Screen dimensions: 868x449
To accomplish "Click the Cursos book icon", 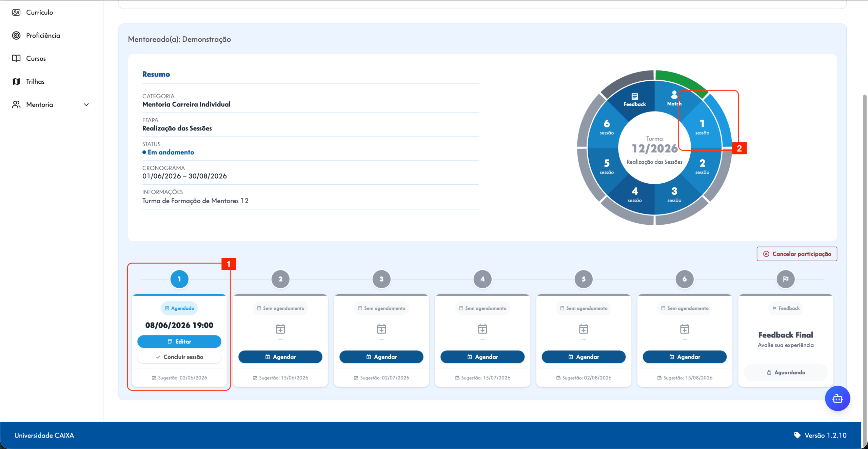I will [x=16, y=58].
